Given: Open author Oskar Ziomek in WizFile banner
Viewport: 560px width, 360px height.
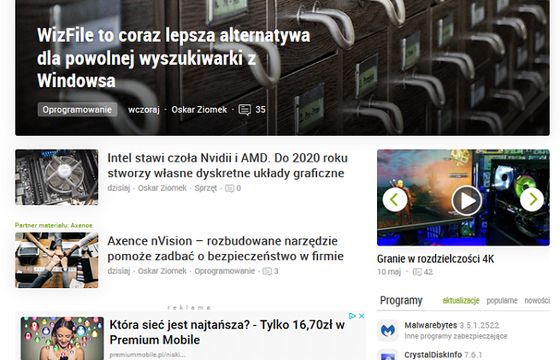Looking at the screenshot, I should (199, 110).
